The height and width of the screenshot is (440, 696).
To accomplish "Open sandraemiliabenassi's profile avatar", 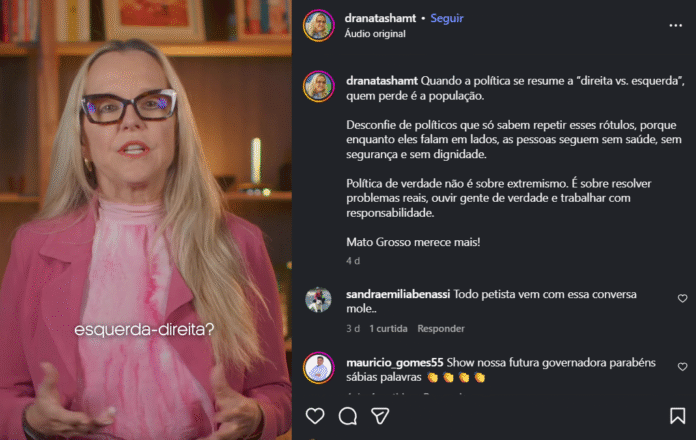I will coord(318,300).
